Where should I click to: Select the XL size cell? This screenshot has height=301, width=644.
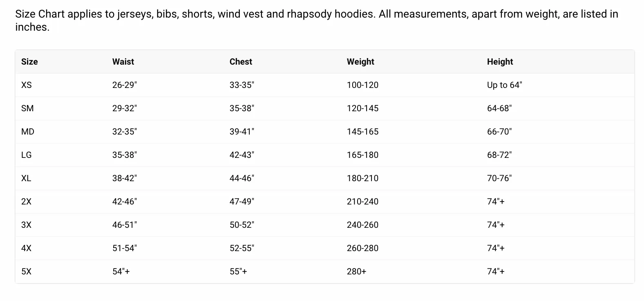[26, 178]
